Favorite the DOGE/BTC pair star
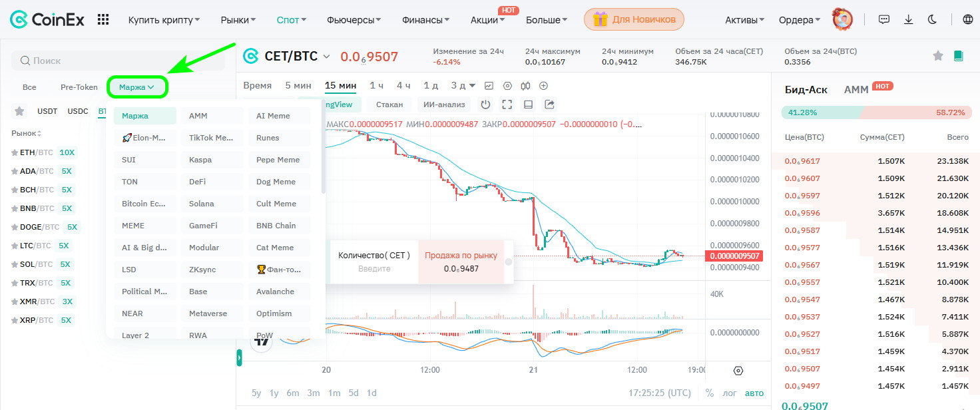This screenshot has height=410, width=980. coord(15,227)
